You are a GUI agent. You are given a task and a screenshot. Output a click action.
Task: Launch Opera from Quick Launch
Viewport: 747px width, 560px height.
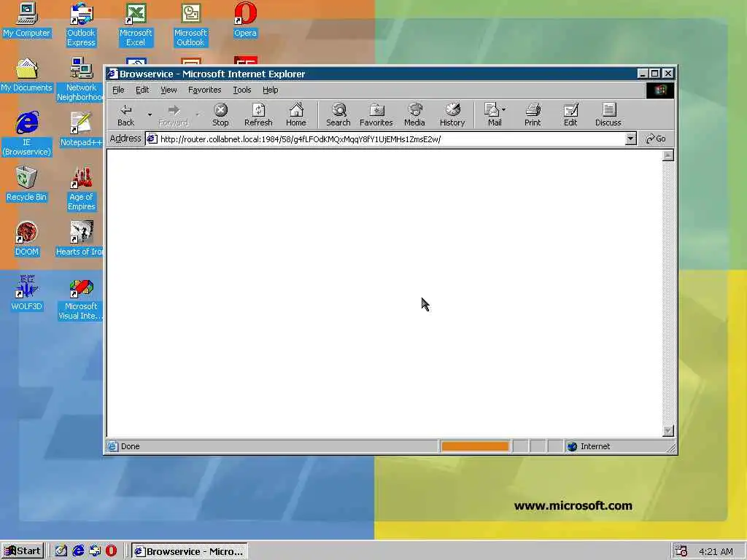(x=111, y=551)
